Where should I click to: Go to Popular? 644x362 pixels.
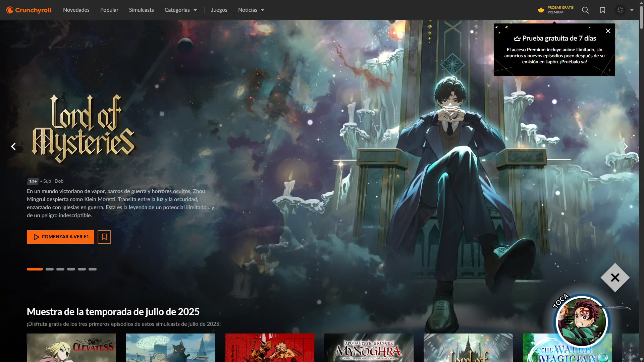(109, 10)
